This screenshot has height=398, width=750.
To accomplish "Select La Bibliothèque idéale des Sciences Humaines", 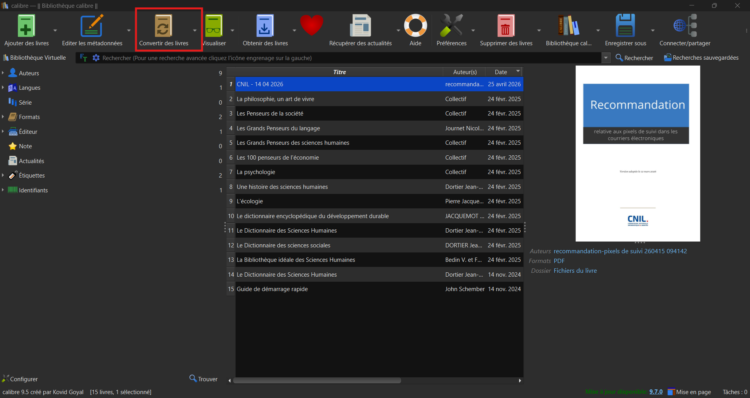I will click(379, 260).
